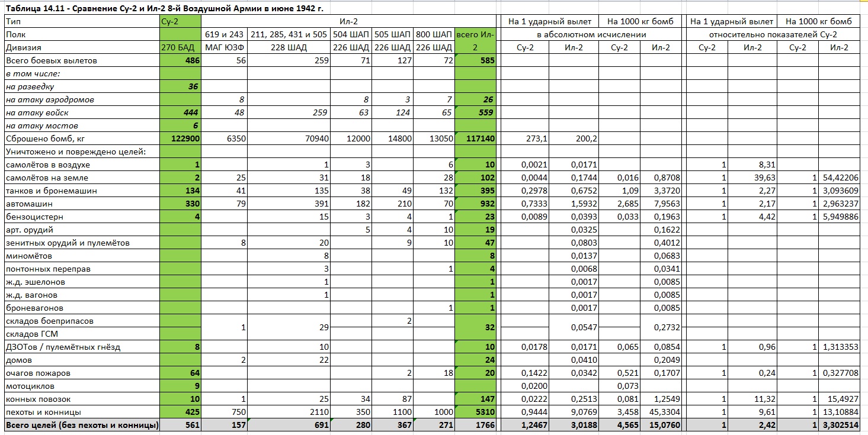Select 'очагов пожаров' row label

pos(82,373)
